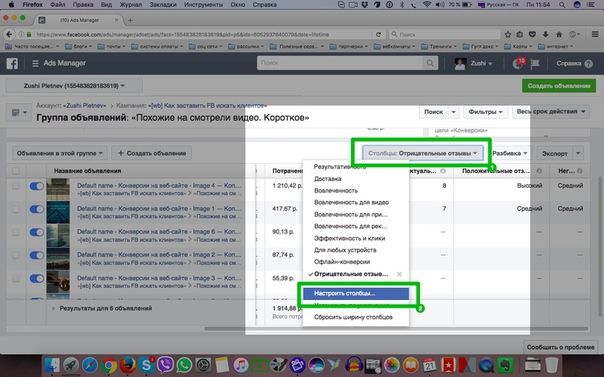Image resolution: width=604 pixels, height=377 pixels.
Task: Bookmark this page with star icon
Action: coord(508,34)
